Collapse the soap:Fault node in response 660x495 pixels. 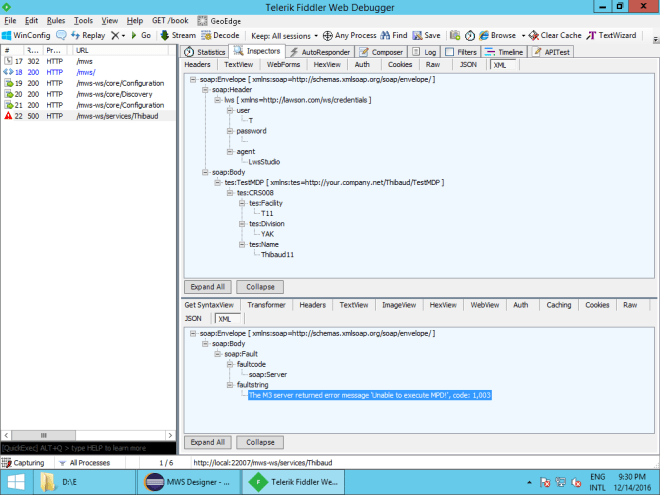click(218, 353)
